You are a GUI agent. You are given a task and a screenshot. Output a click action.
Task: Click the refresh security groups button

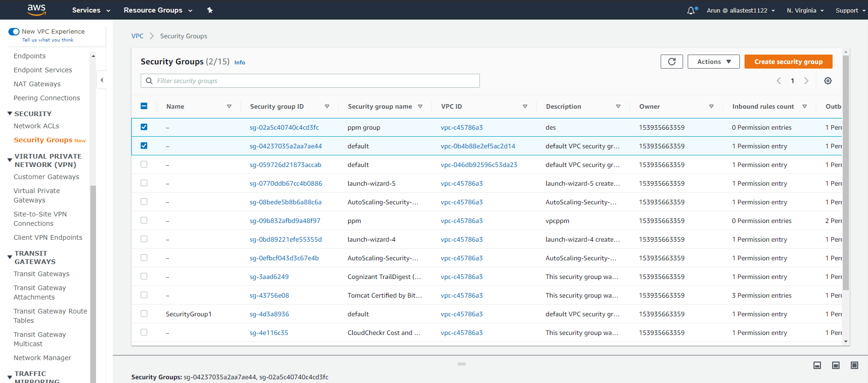tap(671, 62)
